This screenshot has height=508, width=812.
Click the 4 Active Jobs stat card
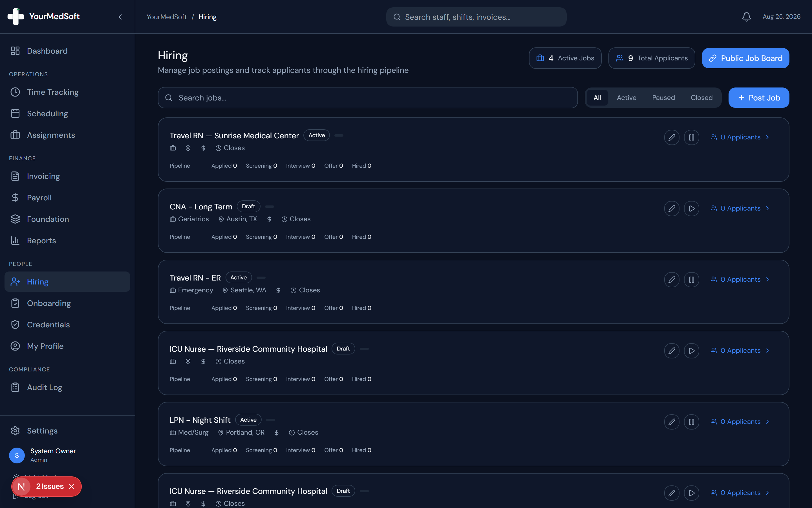[565, 58]
